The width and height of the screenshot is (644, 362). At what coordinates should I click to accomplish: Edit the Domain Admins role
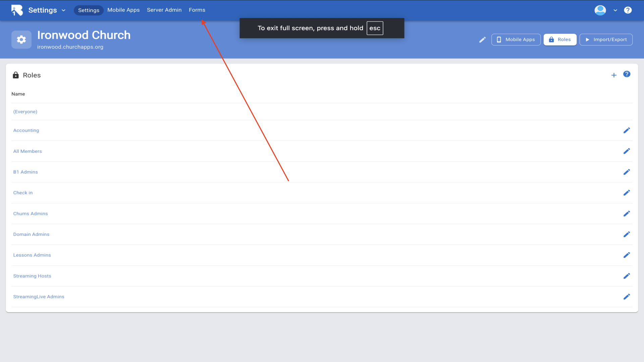coord(627,234)
